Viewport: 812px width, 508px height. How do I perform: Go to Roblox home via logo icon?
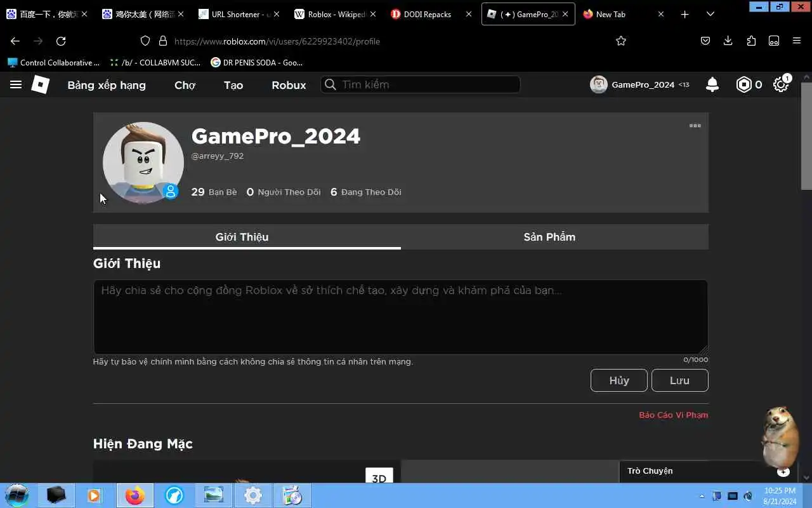click(x=41, y=84)
